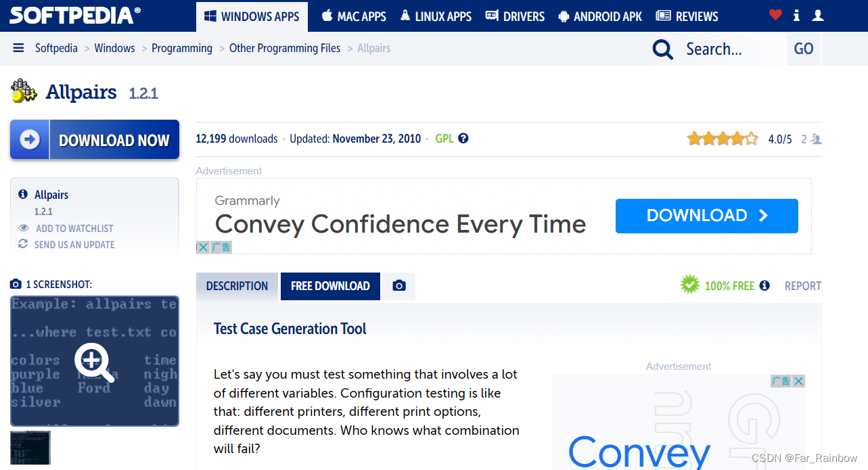Screen dimensions: 868x470
Task: Go to LINUX APPS section
Action: (436, 16)
